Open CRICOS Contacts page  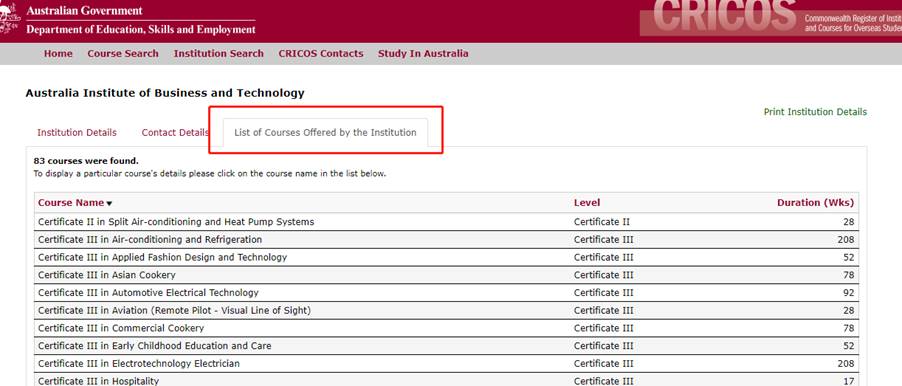coord(321,53)
